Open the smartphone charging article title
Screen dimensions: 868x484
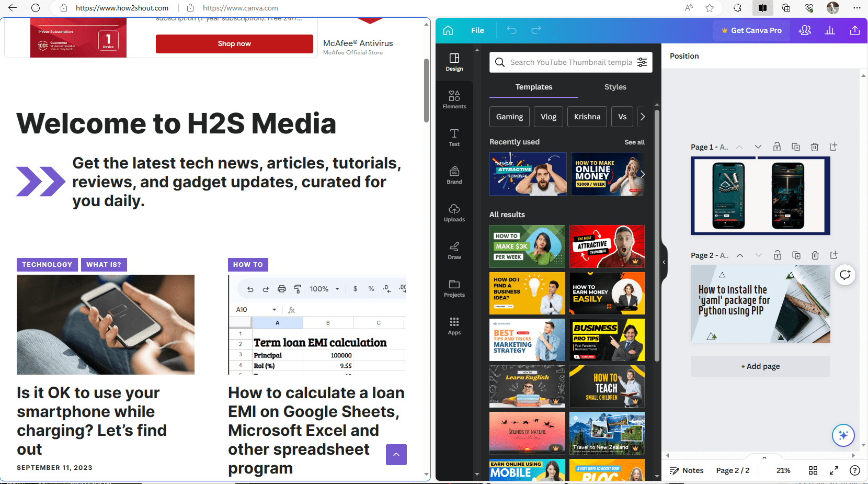point(92,421)
